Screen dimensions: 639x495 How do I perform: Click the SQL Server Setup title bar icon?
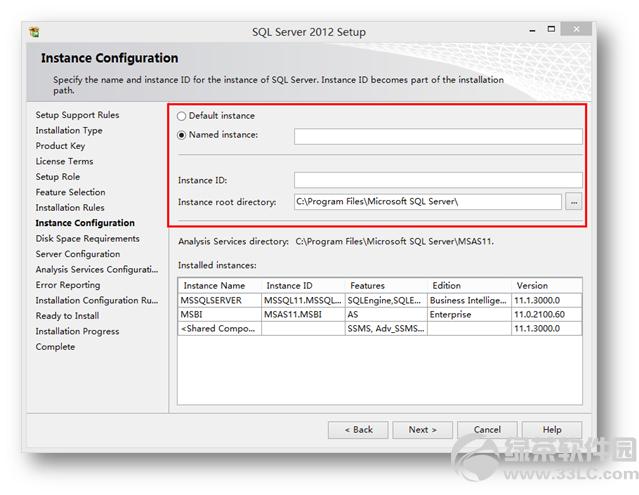35,32
